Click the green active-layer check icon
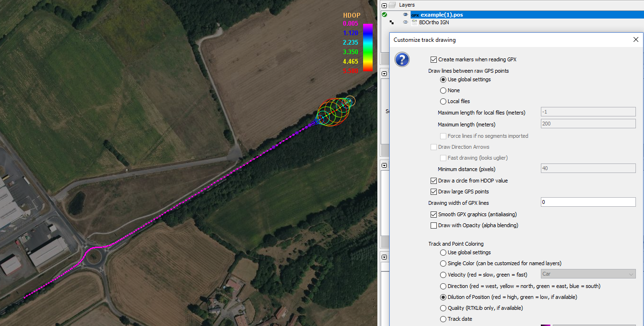Image resolution: width=644 pixels, height=326 pixels. [x=384, y=15]
